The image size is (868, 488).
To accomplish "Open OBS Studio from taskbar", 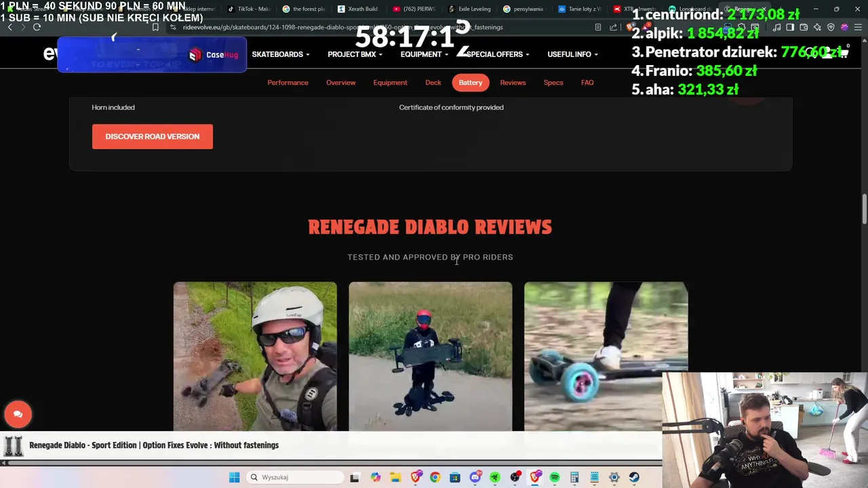I will 515,477.
